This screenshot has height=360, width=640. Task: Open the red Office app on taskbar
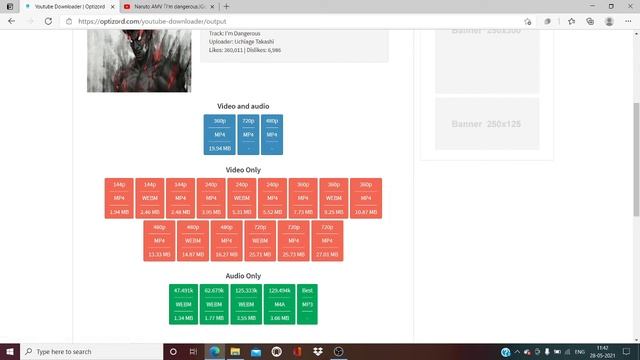(x=297, y=351)
